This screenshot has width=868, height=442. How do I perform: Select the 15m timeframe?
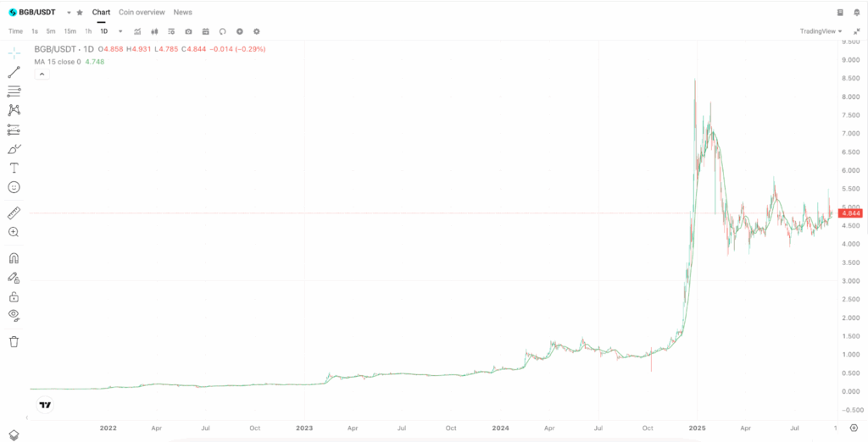tap(70, 31)
